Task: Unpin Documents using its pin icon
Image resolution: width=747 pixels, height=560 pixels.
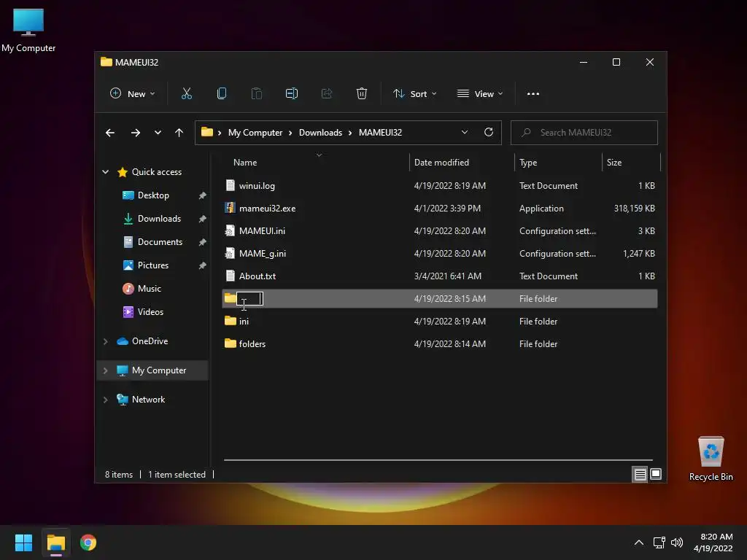Action: coord(202,242)
